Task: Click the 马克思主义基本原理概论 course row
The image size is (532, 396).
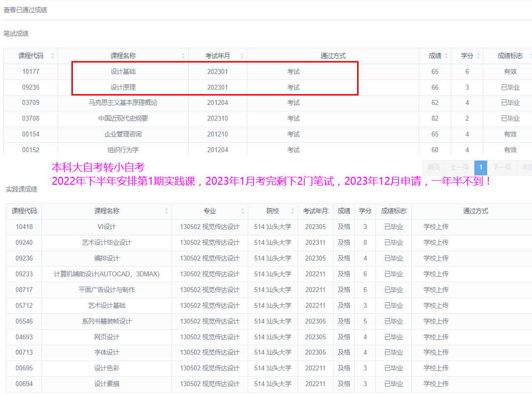Action: coord(123,103)
